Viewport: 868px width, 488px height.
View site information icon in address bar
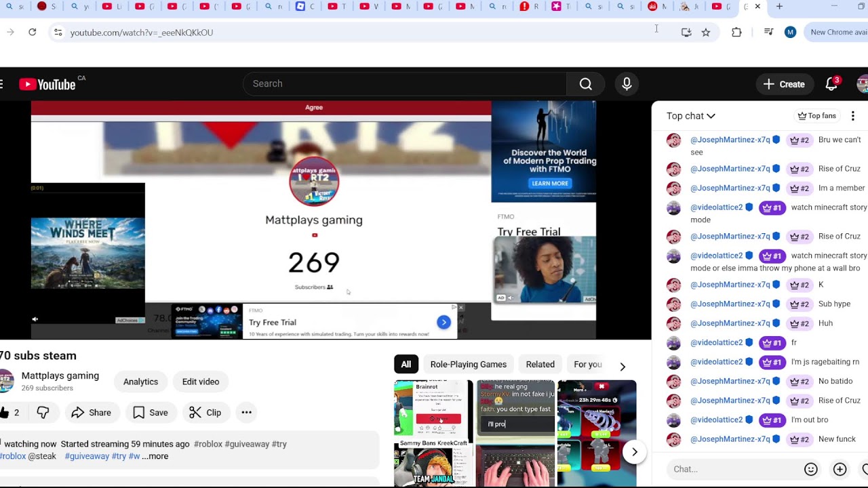click(x=58, y=32)
